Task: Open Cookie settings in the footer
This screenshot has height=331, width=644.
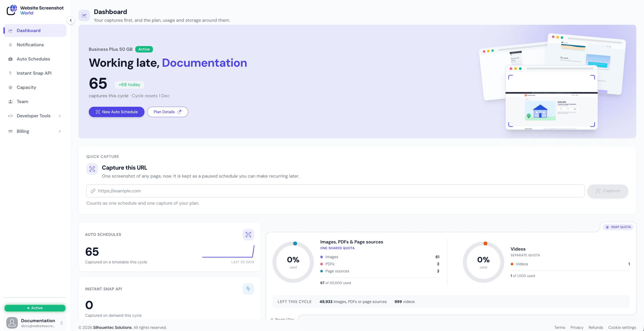Action: (622, 328)
